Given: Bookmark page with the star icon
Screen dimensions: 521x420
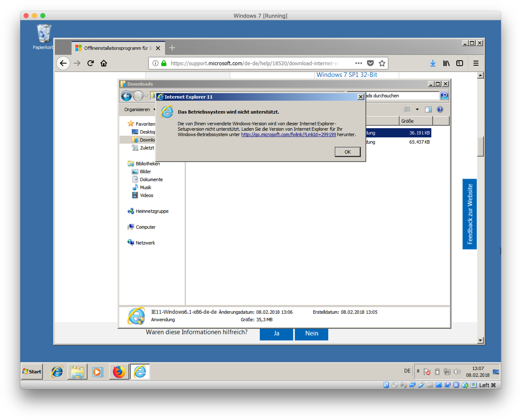Looking at the screenshot, I should click(x=382, y=63).
